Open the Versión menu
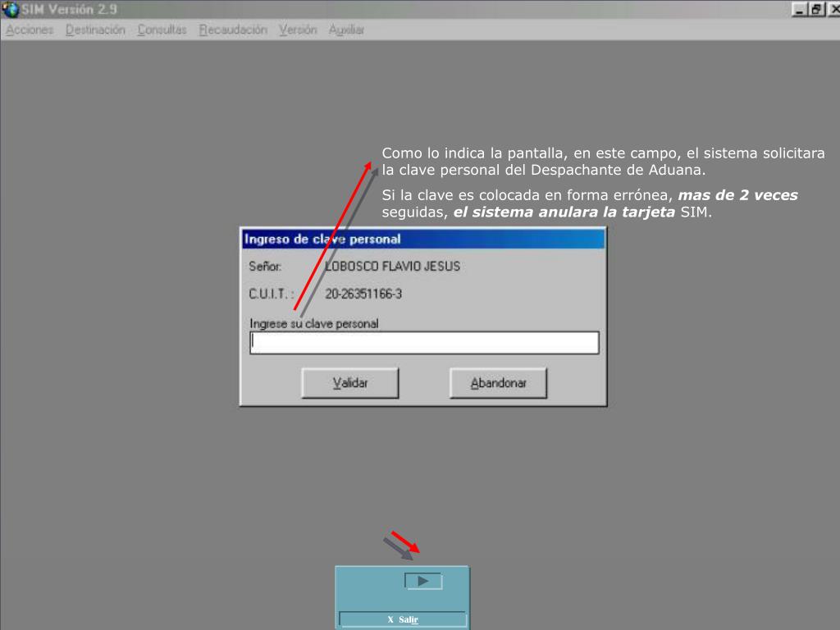This screenshot has height=630, width=840. 298,30
